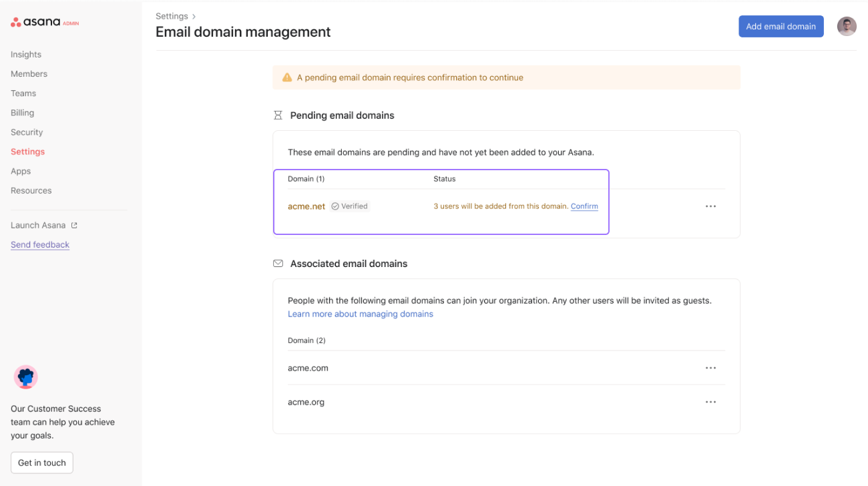Click the Get in touch button
This screenshot has height=486, width=868.
click(41, 463)
